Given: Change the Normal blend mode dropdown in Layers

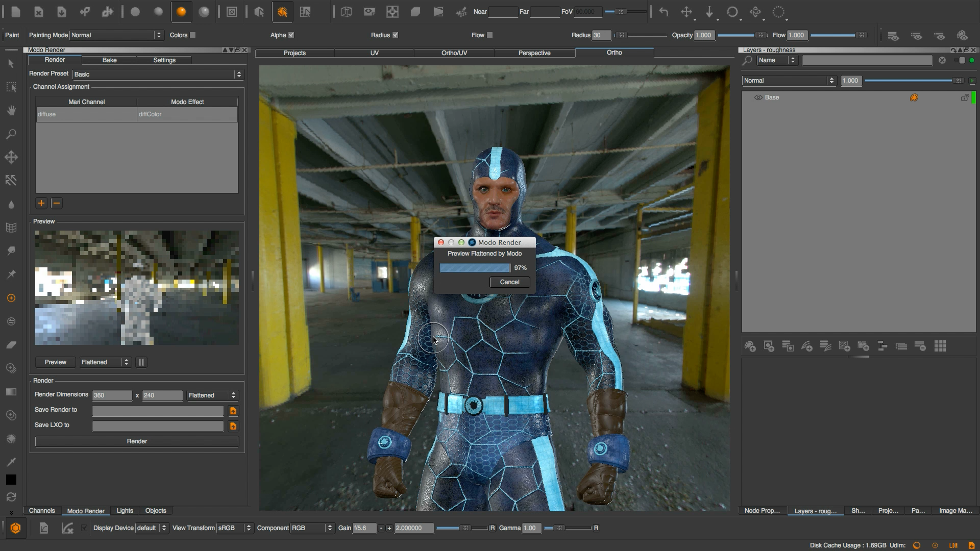Looking at the screenshot, I should [788, 81].
